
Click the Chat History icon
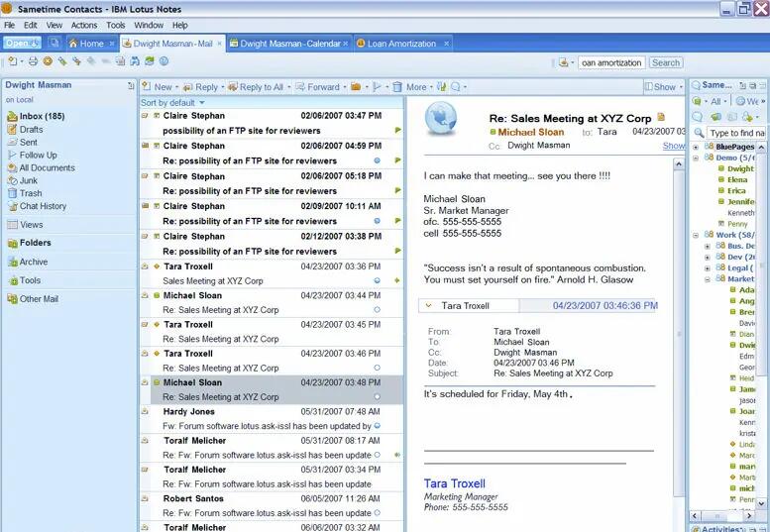(12, 206)
